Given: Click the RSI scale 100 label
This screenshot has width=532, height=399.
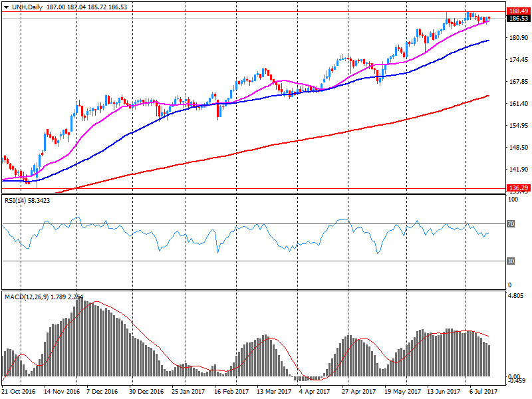Looking at the screenshot, I should tap(513, 199).
